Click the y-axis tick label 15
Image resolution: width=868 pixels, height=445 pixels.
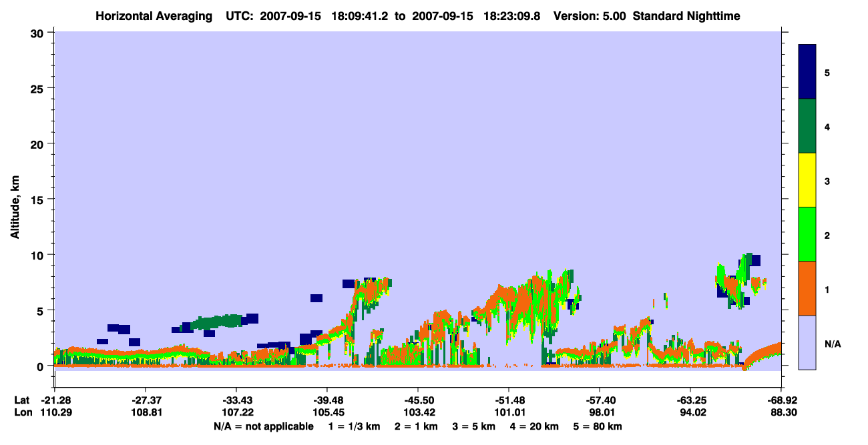37,199
